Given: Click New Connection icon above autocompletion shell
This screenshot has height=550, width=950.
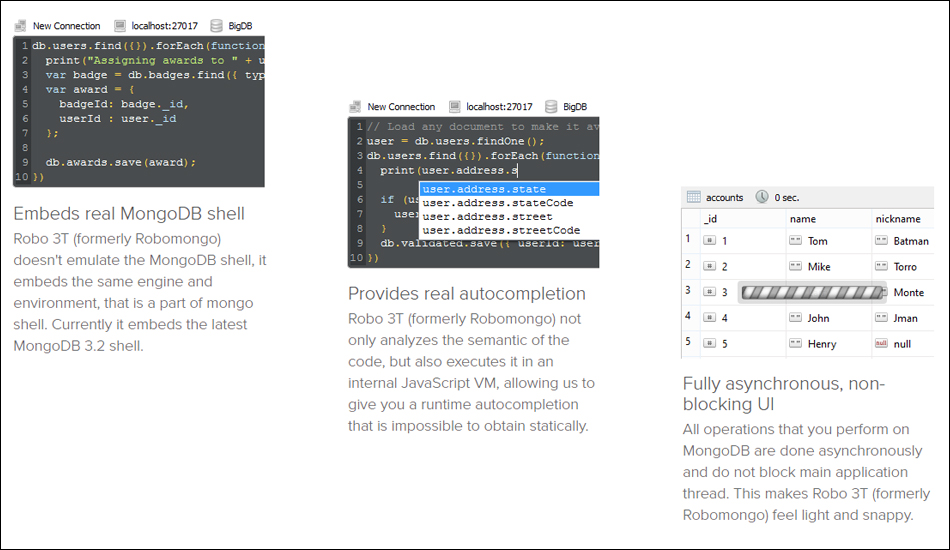Looking at the screenshot, I should tap(356, 107).
